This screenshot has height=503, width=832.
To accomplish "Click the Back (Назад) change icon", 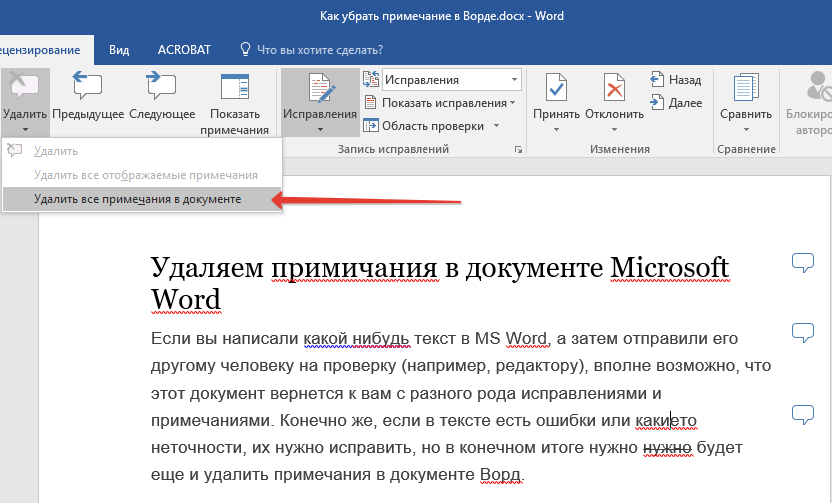I will [675, 79].
